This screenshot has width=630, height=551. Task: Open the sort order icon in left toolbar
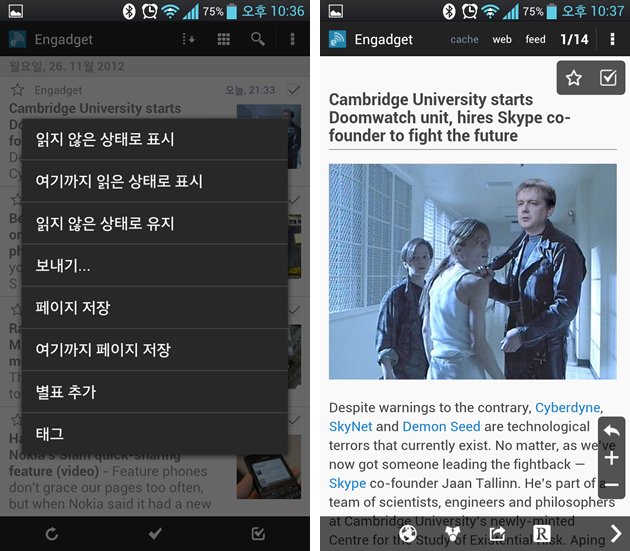[x=188, y=39]
